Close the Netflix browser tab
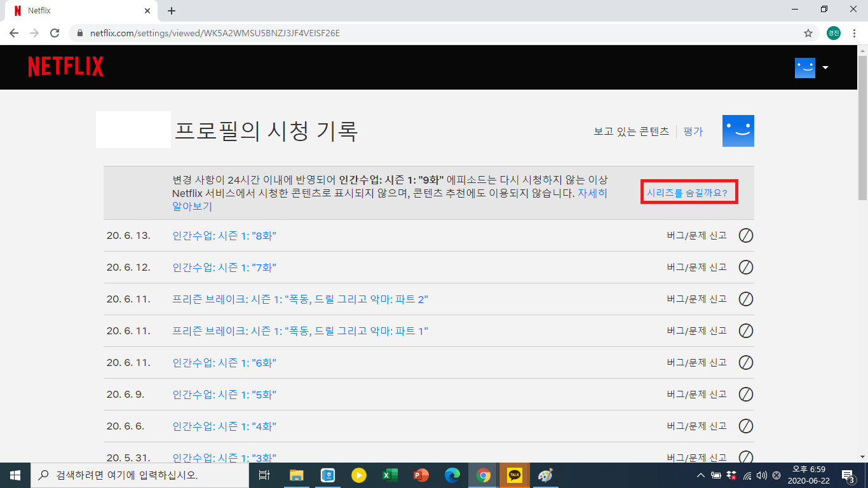This screenshot has width=868, height=488. point(147,11)
